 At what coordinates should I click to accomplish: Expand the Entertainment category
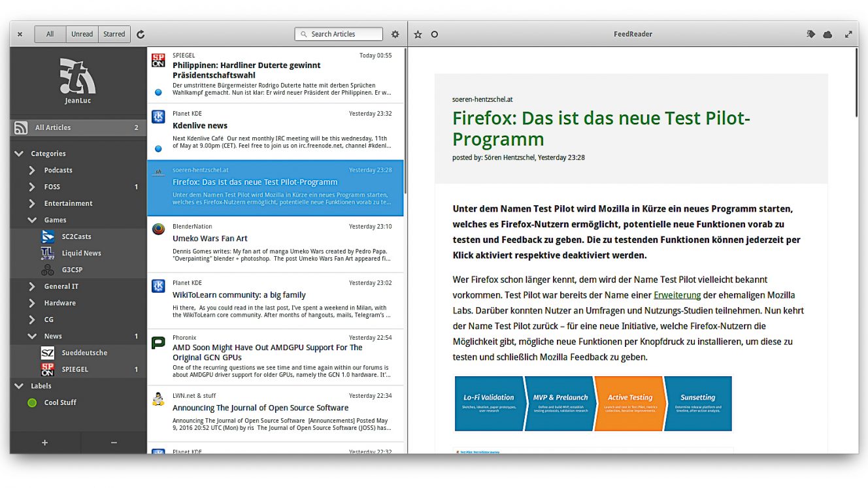pyautogui.click(x=32, y=203)
